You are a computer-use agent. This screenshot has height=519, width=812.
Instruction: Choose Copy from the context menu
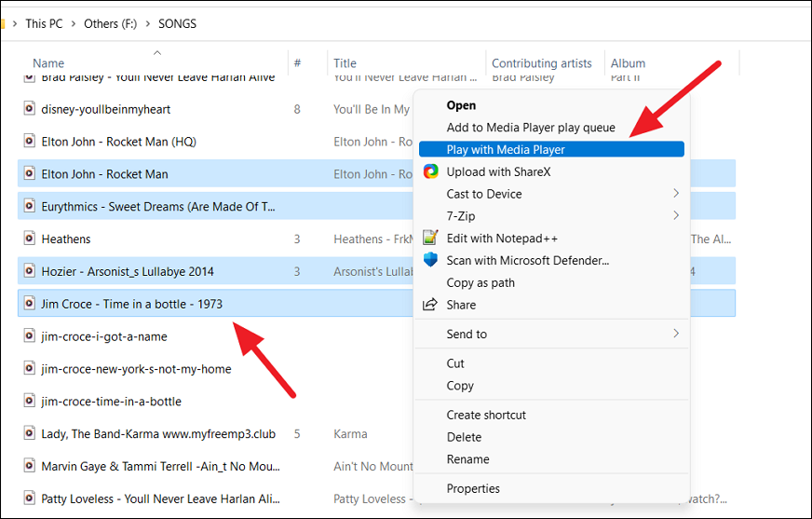(x=460, y=386)
